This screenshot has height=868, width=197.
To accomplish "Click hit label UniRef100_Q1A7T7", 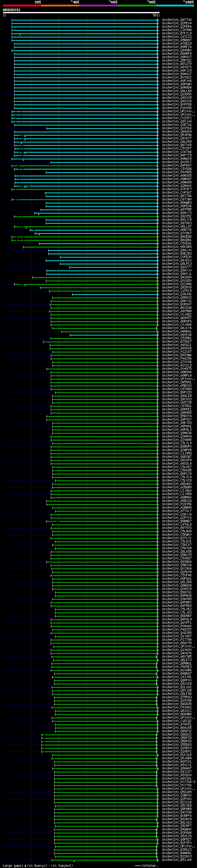I will (x=176, y=267).
